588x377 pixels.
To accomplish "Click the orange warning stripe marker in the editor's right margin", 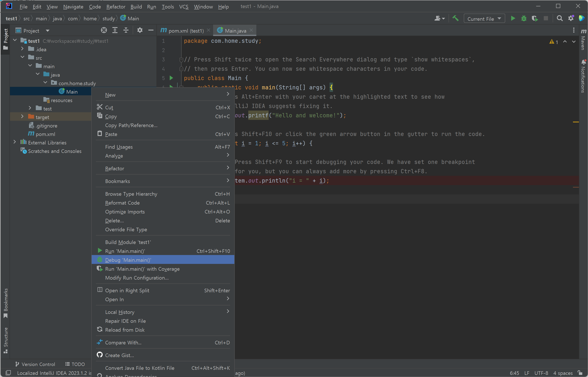I will pyautogui.click(x=576, y=122).
